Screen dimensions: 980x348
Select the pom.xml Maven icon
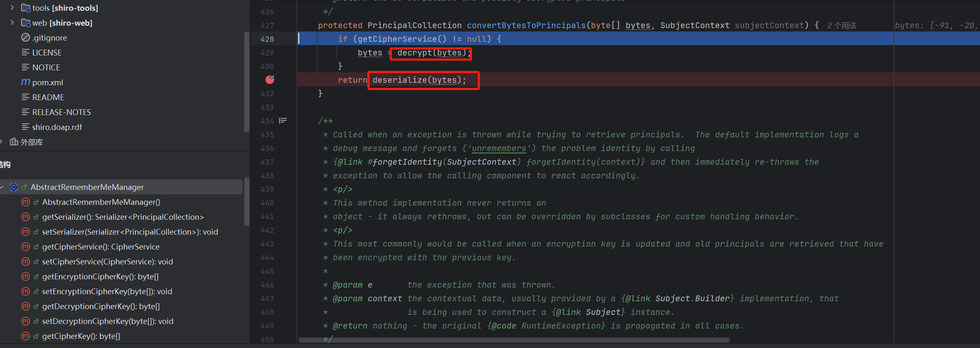26,82
